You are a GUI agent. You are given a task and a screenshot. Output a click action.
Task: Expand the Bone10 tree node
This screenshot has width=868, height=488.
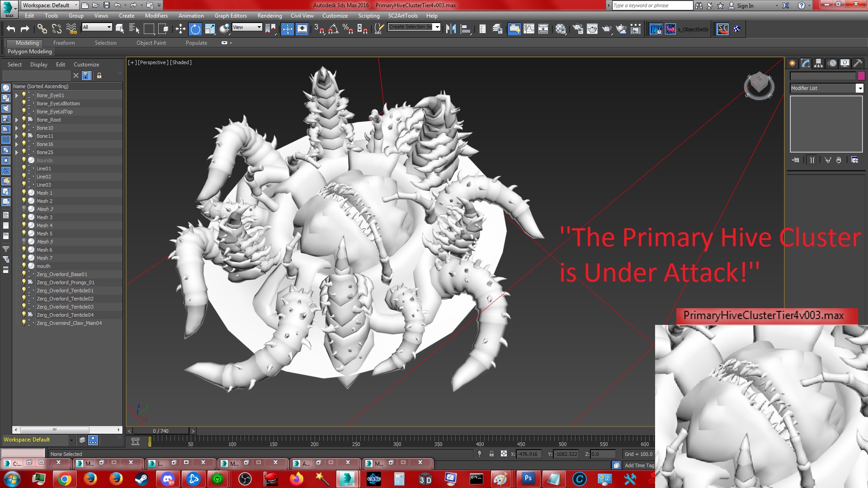[x=17, y=128]
